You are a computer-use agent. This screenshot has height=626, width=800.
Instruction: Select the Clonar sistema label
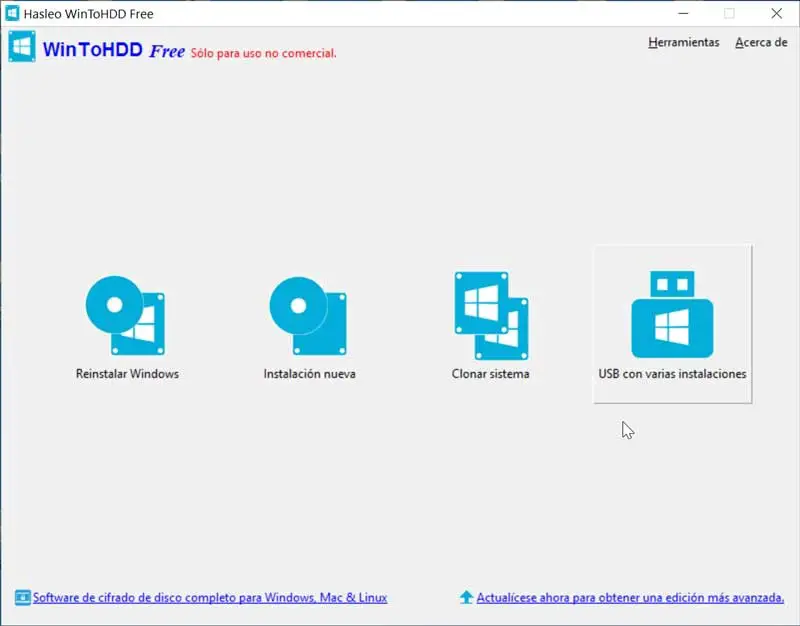click(x=491, y=374)
